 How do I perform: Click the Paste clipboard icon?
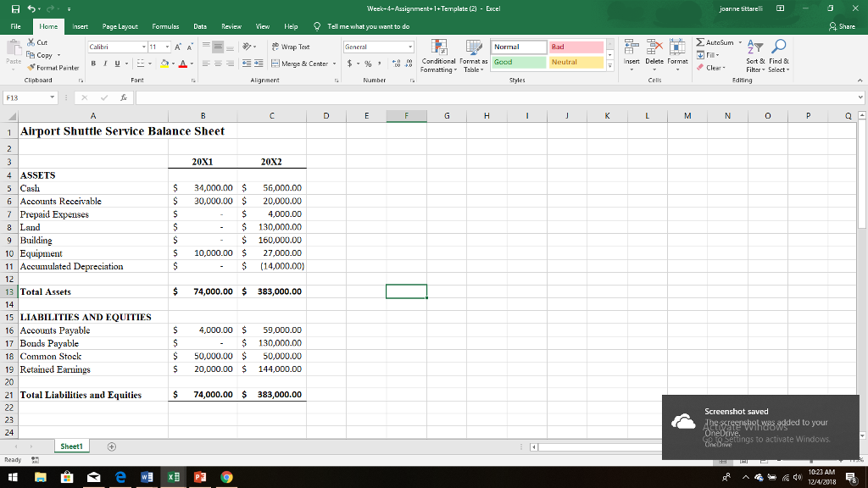pyautogui.click(x=14, y=48)
